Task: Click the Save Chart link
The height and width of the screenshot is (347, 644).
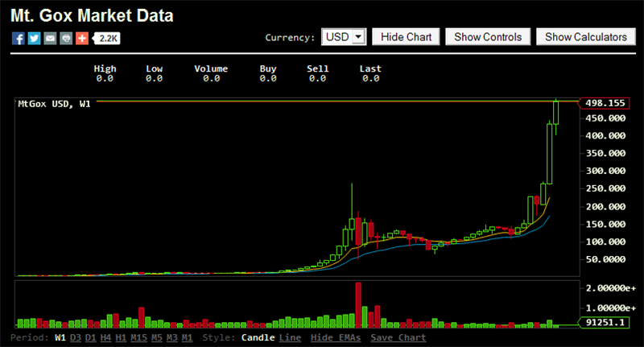Action: (398, 337)
